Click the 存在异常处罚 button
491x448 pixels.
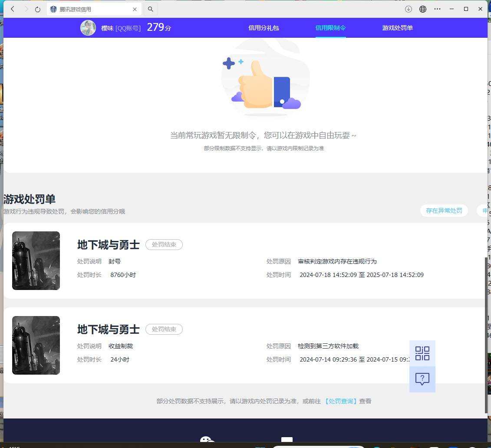444,211
